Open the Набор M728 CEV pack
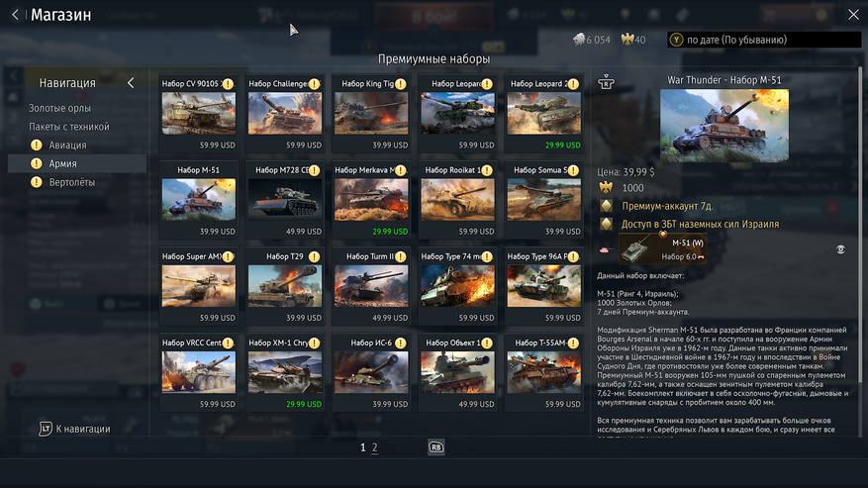The height and width of the screenshot is (488, 868). pos(285,200)
